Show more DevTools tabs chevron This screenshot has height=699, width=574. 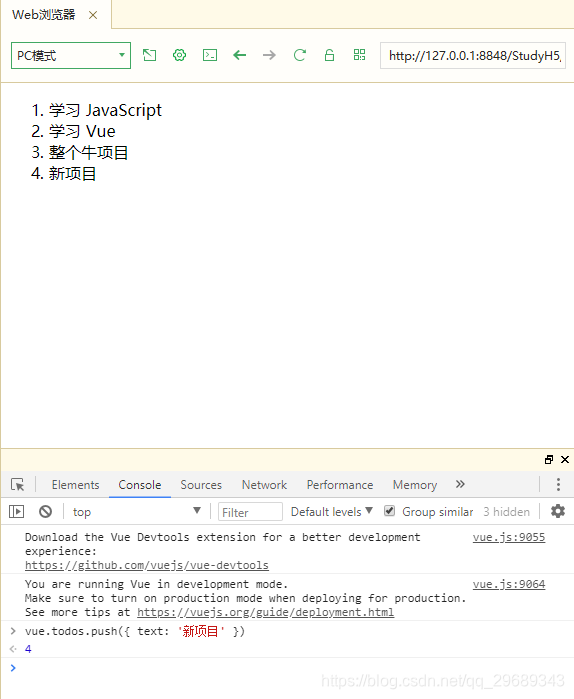pyautogui.click(x=460, y=484)
